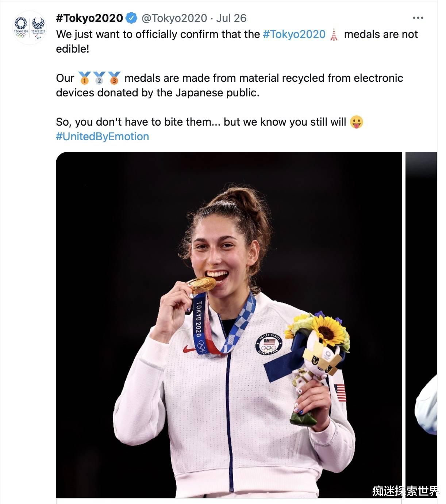Follow the blue #Tokyo2020 hashtag in tweet text
The image size is (446, 504).
pyautogui.click(x=294, y=34)
